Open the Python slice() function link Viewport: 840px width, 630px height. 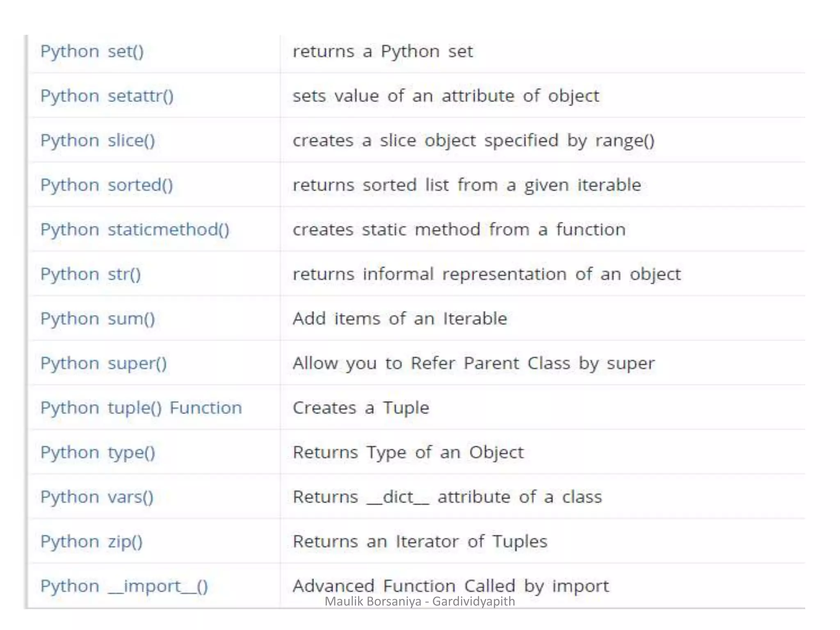pos(98,141)
